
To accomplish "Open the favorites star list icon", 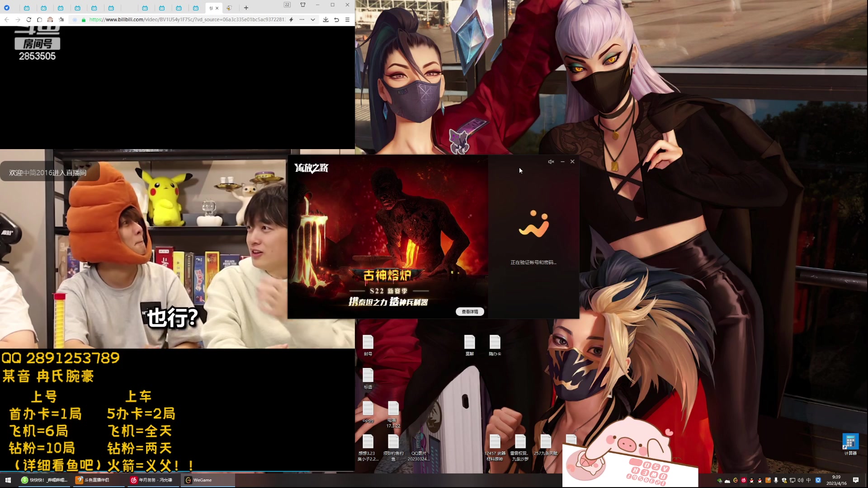I will click(61, 19).
